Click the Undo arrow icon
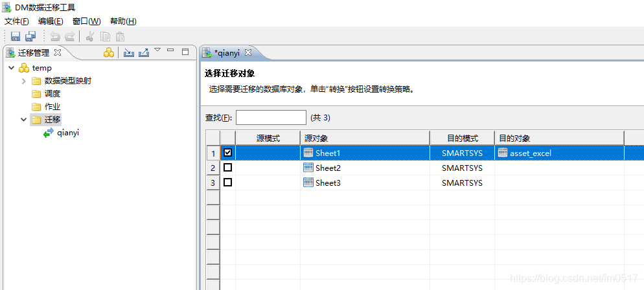The image size is (644, 290). 55,36
